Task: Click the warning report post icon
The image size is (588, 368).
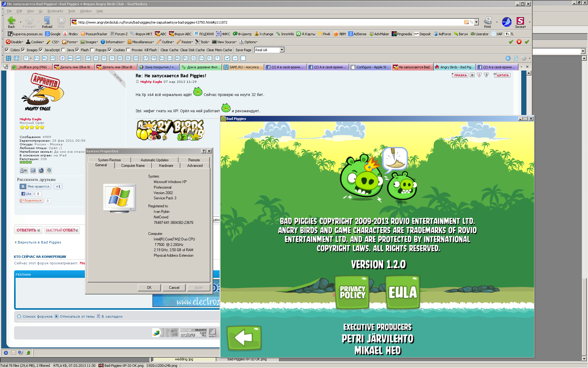Action: click(x=479, y=75)
